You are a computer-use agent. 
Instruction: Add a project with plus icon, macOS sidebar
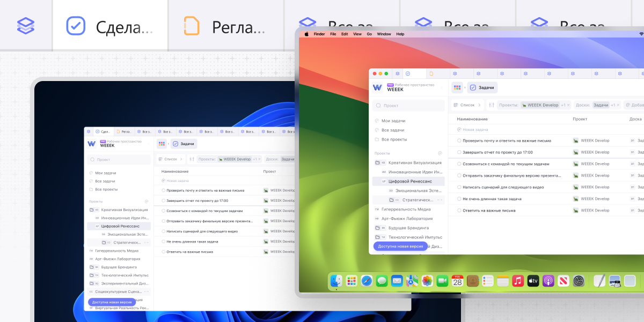point(440,153)
